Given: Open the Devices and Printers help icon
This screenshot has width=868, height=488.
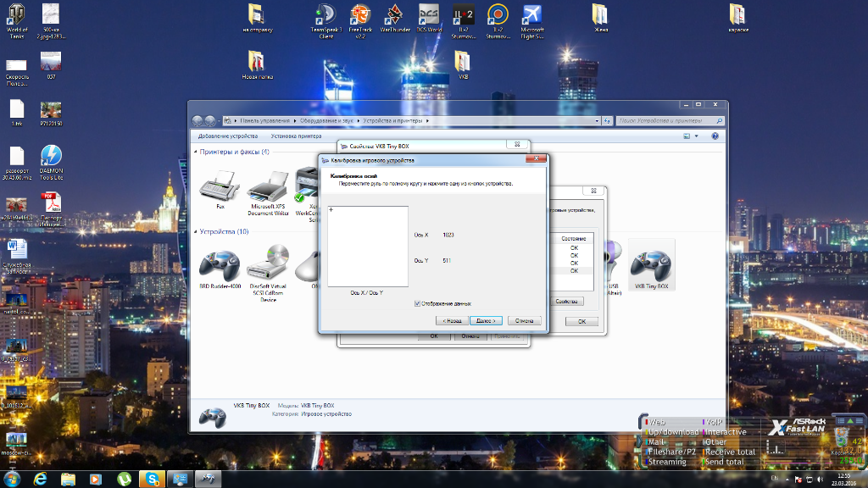Looking at the screenshot, I should point(715,136).
